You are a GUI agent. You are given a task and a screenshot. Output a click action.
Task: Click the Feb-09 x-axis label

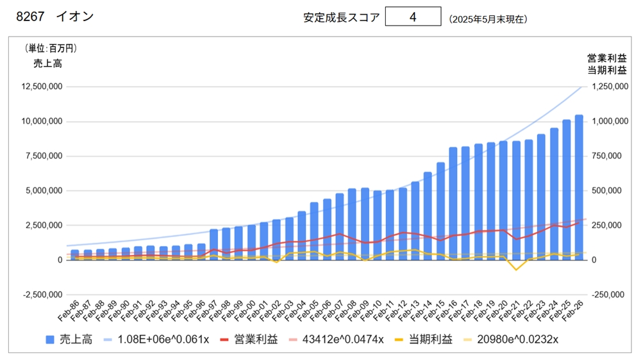(358, 311)
